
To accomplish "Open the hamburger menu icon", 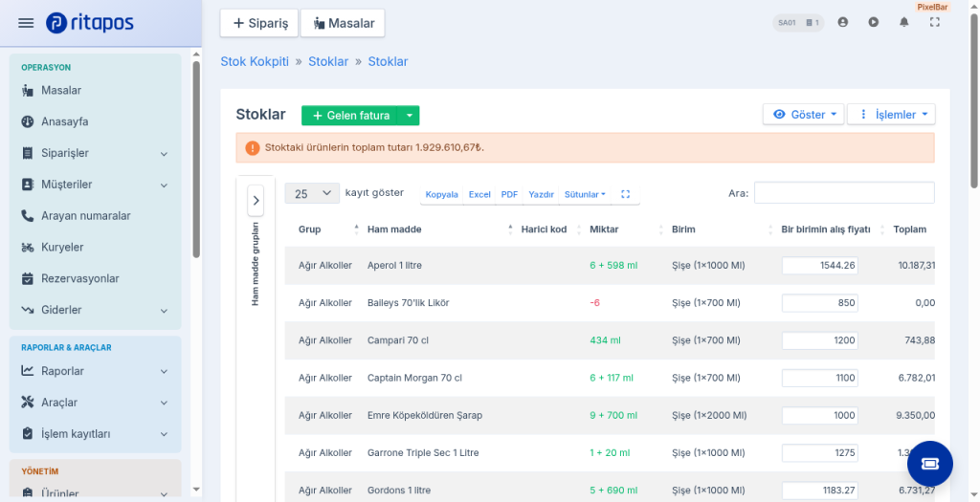I will [x=26, y=23].
